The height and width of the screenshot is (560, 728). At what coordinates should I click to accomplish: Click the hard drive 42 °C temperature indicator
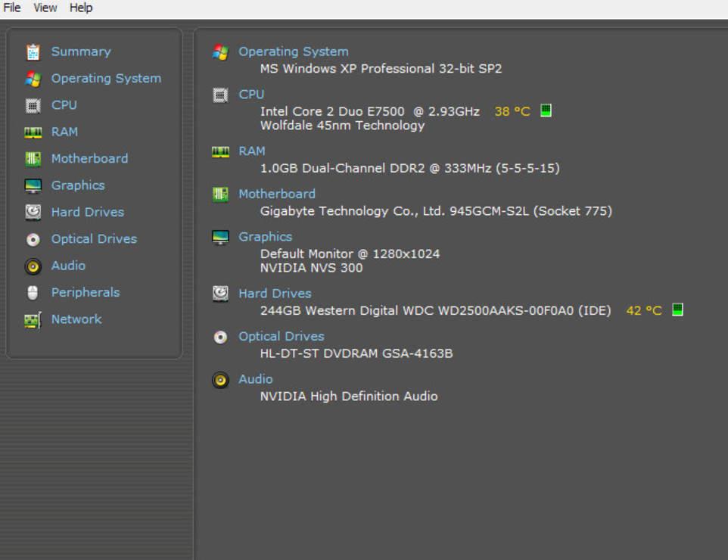677,310
